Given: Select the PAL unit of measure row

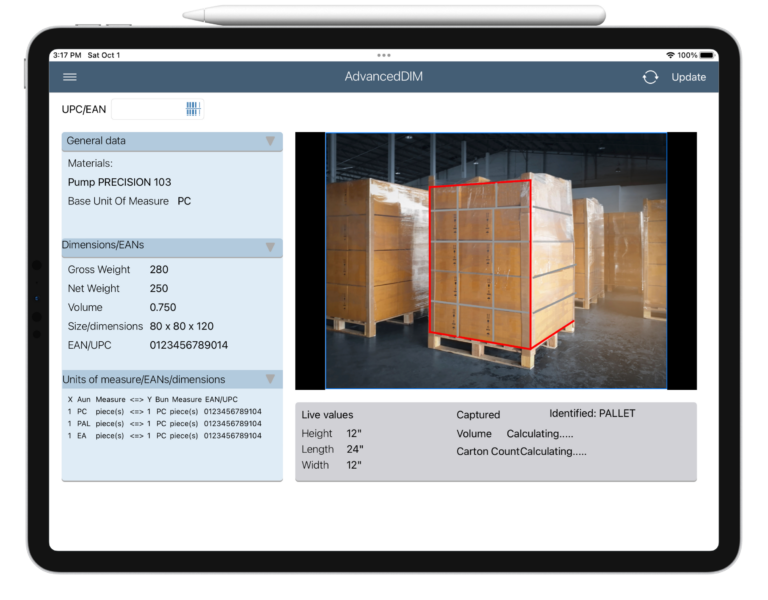Looking at the screenshot, I should pos(165,424).
